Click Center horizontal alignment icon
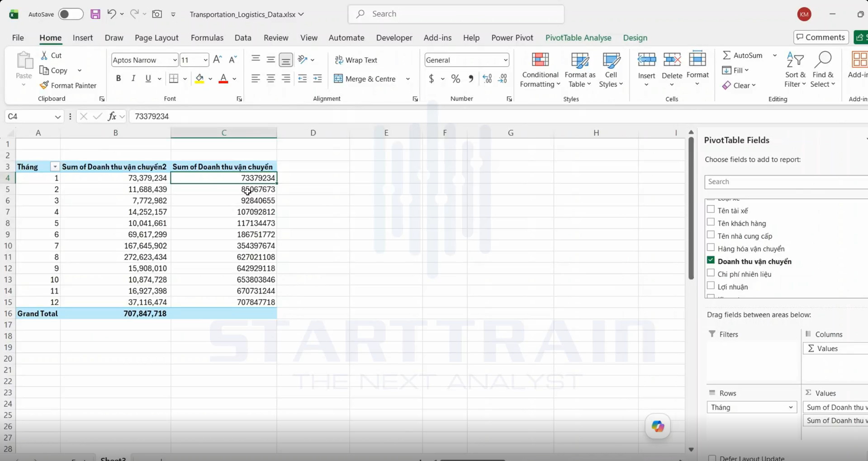 pos(270,79)
